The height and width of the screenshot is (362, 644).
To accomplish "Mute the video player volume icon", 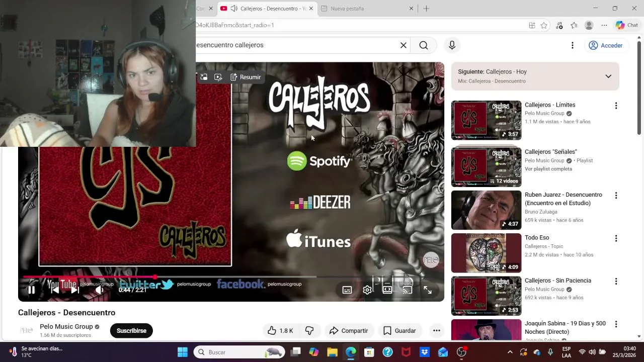I will coord(100,290).
